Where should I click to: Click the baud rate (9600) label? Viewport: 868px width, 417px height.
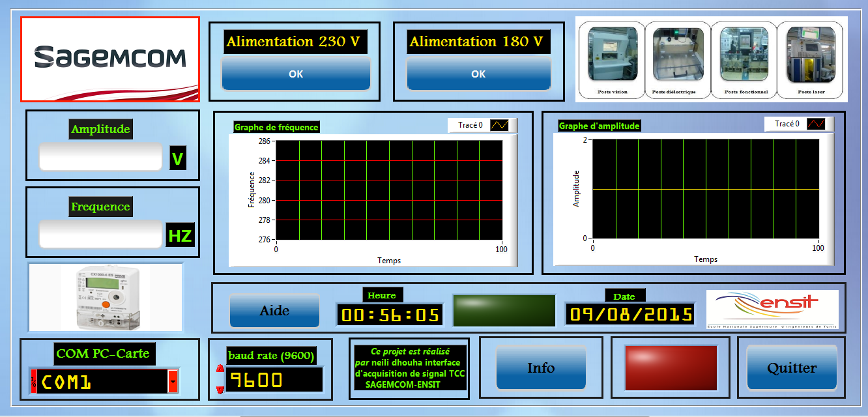271,355
